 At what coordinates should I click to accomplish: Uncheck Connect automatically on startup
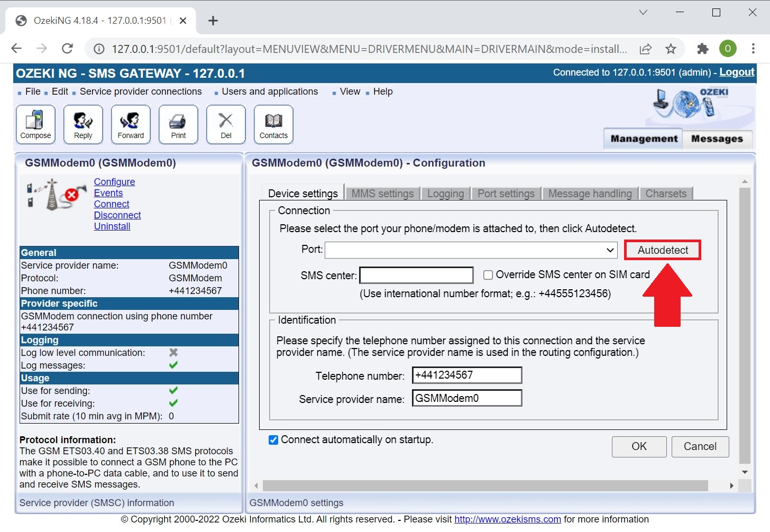pyautogui.click(x=273, y=440)
